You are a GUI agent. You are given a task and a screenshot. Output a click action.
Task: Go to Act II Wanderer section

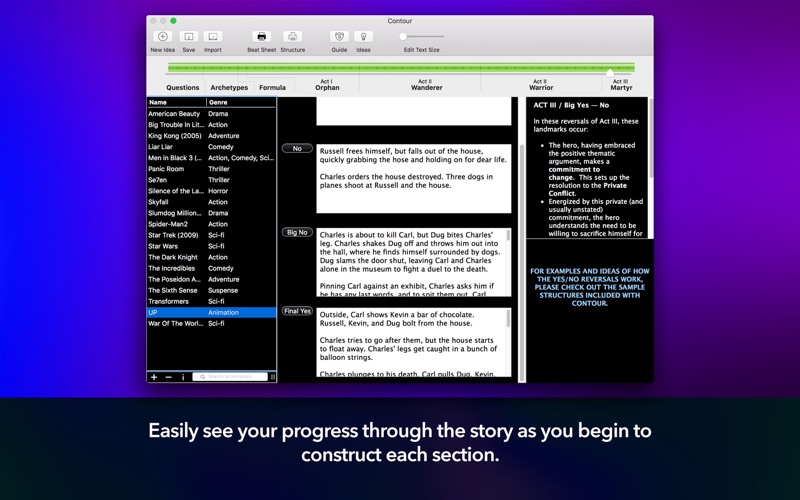pos(427,85)
